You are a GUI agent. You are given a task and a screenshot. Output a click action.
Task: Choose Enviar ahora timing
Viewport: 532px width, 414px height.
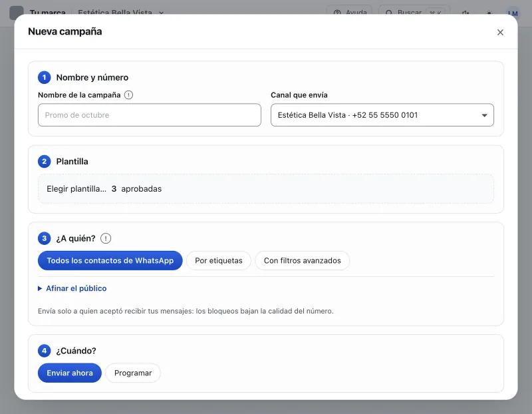point(70,373)
